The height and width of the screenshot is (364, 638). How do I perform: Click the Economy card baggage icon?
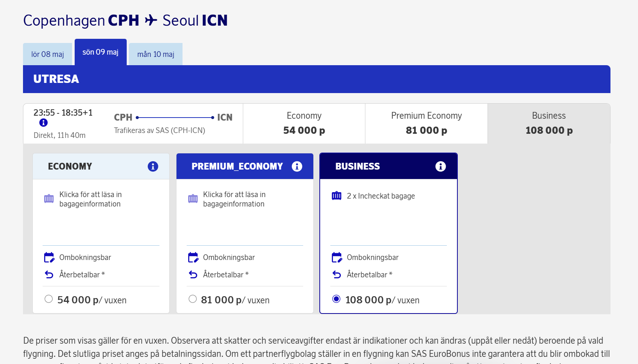(x=49, y=199)
